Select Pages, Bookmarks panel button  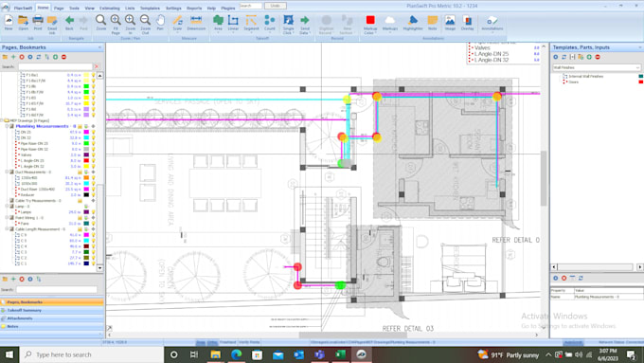click(52, 302)
